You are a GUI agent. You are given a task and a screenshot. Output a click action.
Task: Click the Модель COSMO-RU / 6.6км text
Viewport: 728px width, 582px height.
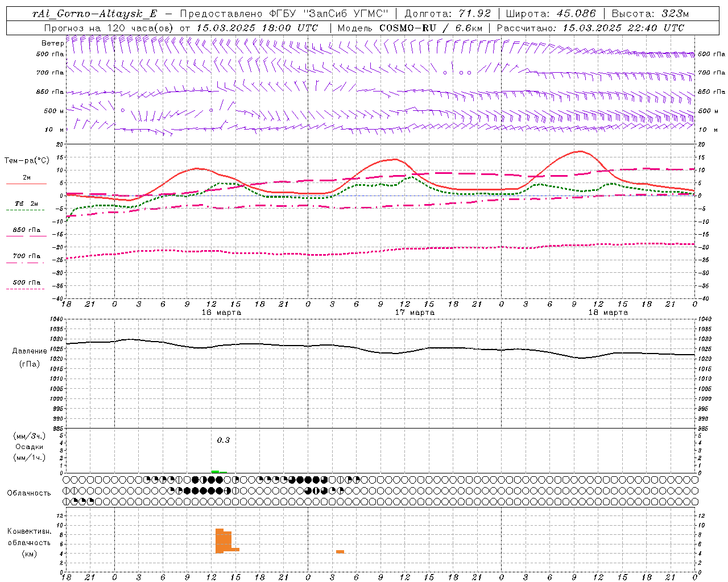410,28
